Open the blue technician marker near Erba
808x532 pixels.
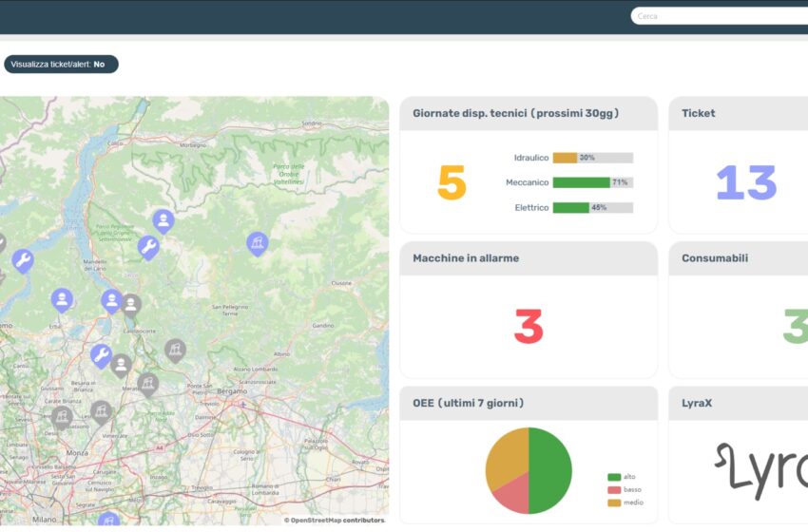click(62, 299)
